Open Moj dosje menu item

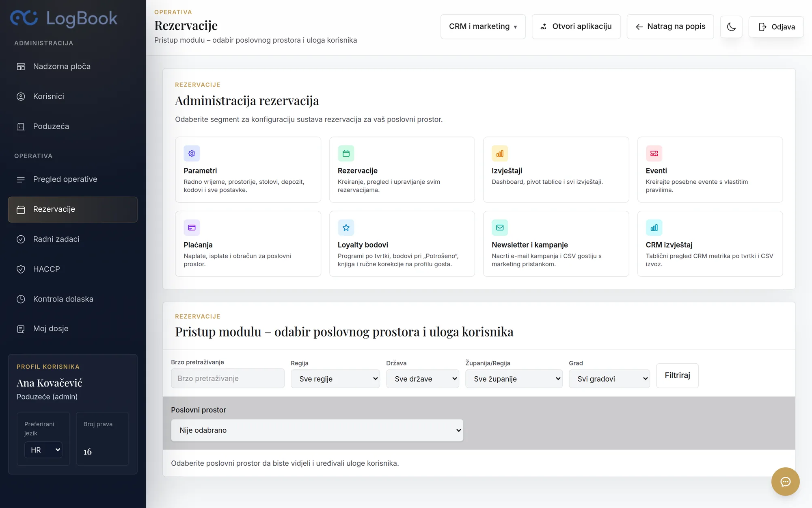[x=73, y=329]
